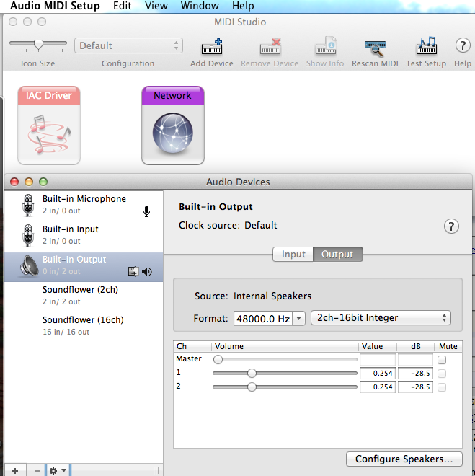Open the gear action menu dropdown
475x476 pixels.
(58, 470)
